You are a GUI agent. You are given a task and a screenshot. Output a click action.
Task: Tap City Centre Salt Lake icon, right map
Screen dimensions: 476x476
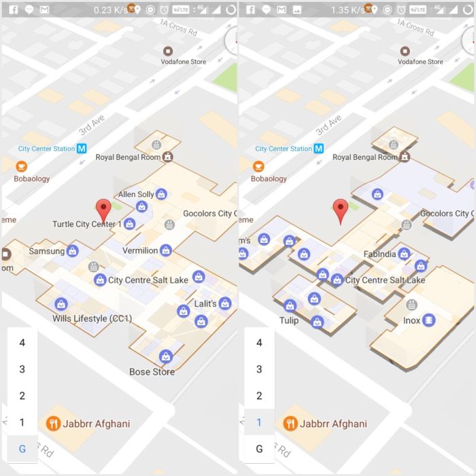(337, 279)
